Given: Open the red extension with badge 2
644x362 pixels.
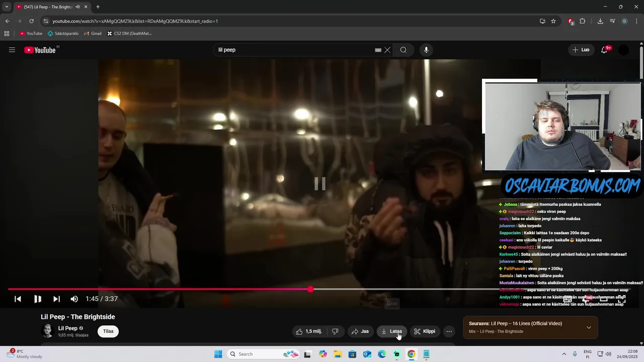Looking at the screenshot, I should pos(571,21).
